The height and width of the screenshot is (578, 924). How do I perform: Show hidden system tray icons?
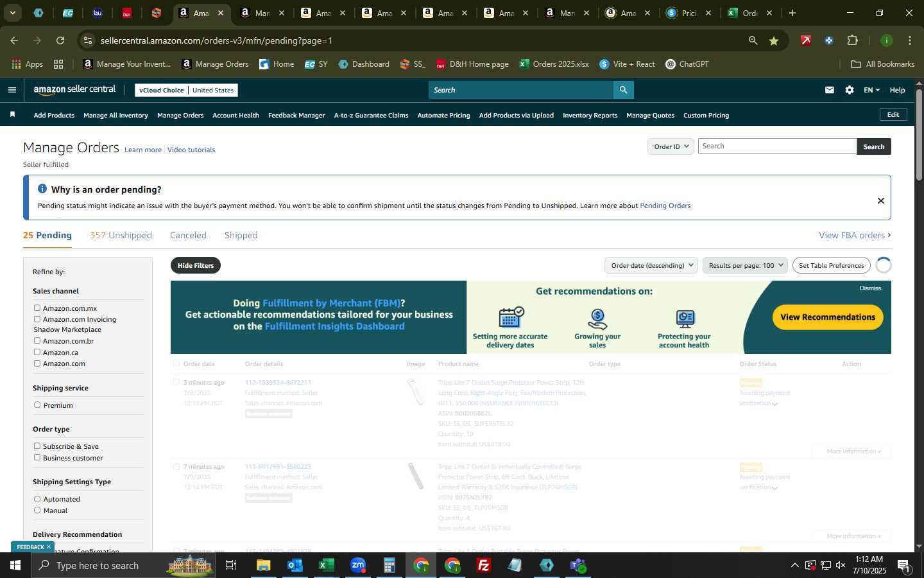pyautogui.click(x=794, y=565)
